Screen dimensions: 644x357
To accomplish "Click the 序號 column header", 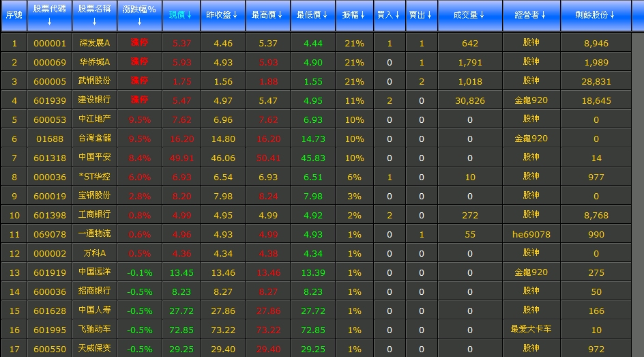I will click(14, 15).
